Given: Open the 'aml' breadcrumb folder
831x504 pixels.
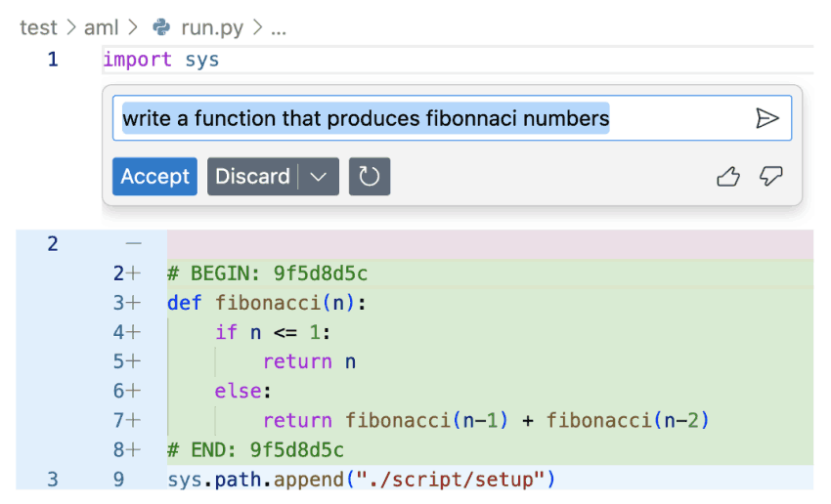Looking at the screenshot, I should (101, 27).
